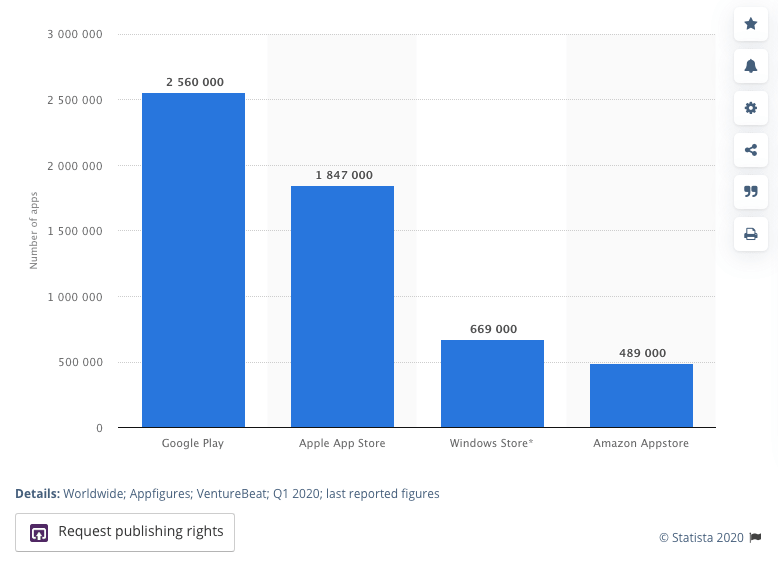Click the flag icon beside Statista 2020
The height and width of the screenshot is (568, 778).
(x=755, y=537)
